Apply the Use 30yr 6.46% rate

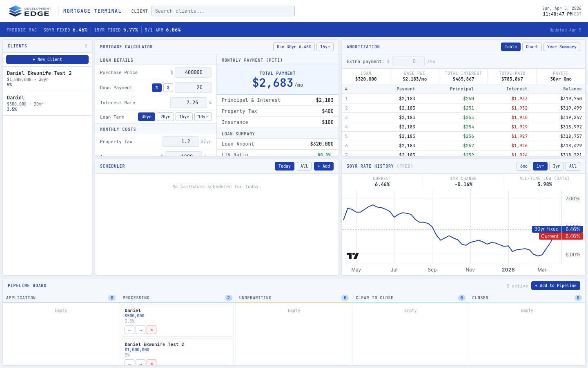tap(294, 47)
